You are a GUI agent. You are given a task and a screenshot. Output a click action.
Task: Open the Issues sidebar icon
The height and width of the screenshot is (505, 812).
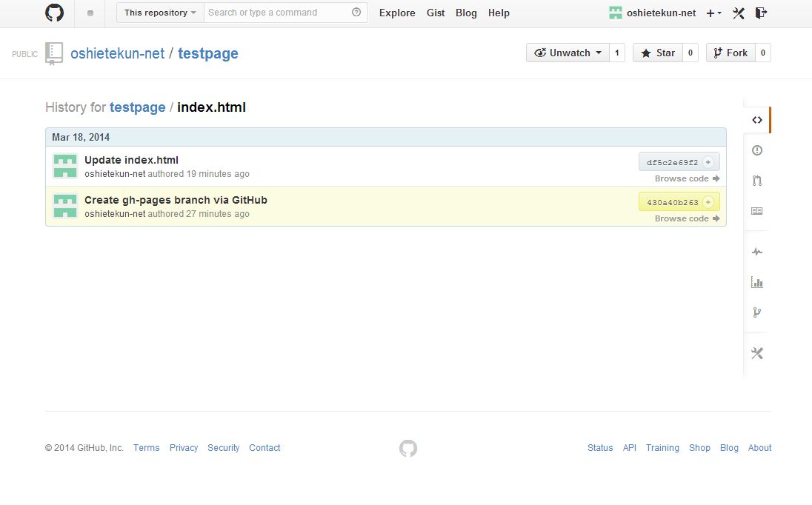tap(757, 150)
